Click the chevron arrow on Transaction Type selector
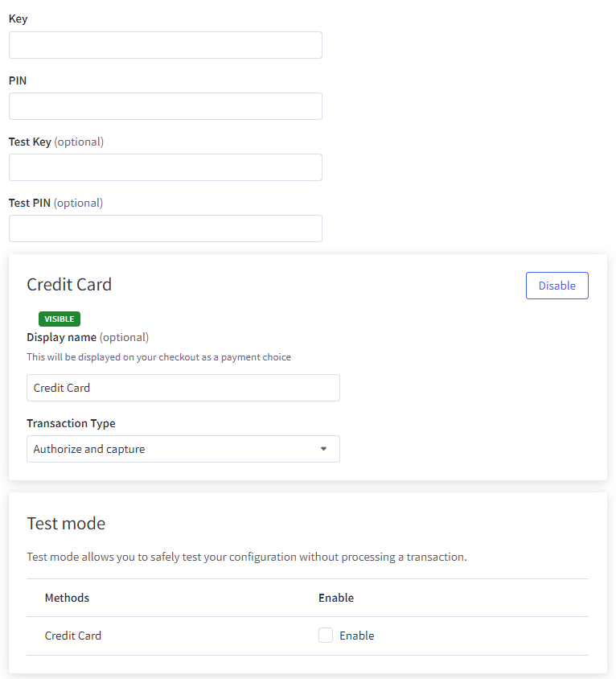Image resolution: width=616 pixels, height=679 pixels. click(323, 449)
